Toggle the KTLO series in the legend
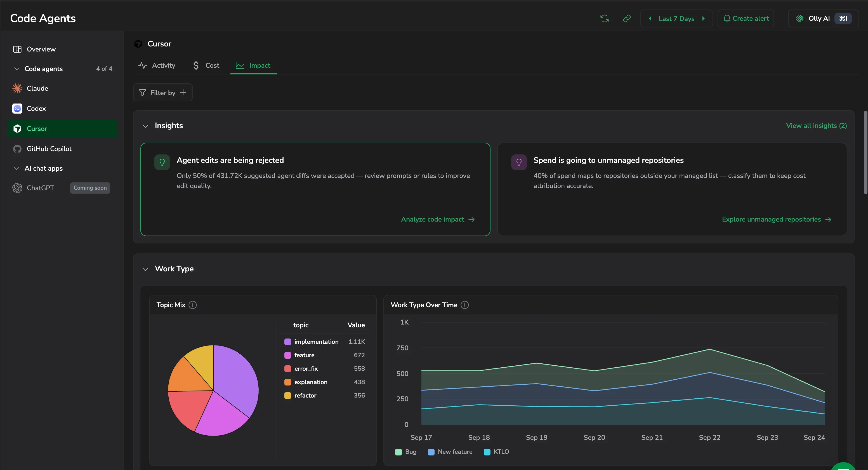The image size is (868, 470). 496,452
